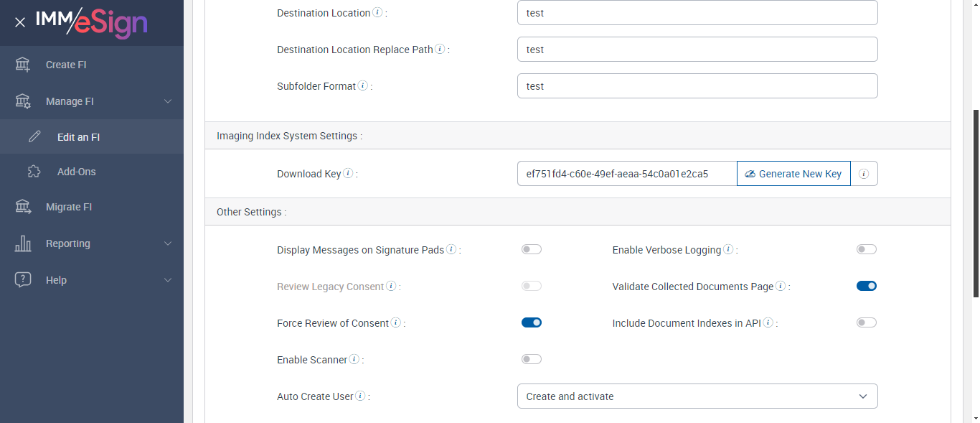Enable the Include Document Indexes in API switch
The height and width of the screenshot is (423, 980).
(x=867, y=323)
